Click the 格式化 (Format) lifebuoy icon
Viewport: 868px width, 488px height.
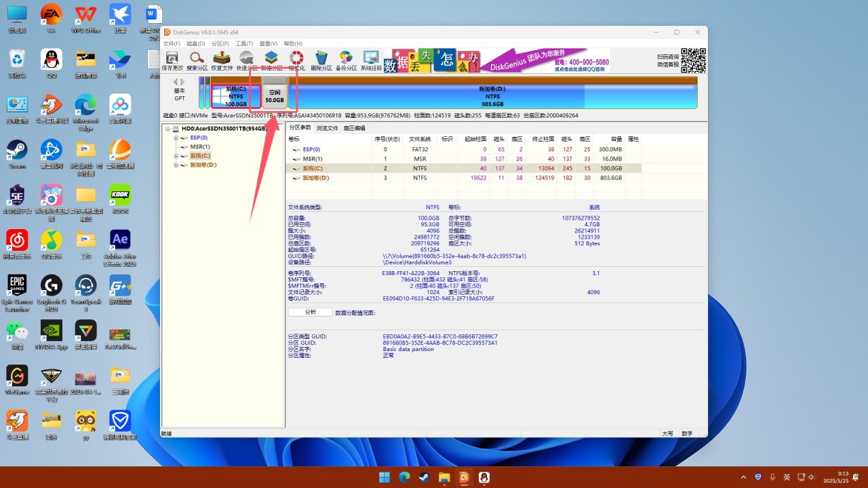point(296,61)
